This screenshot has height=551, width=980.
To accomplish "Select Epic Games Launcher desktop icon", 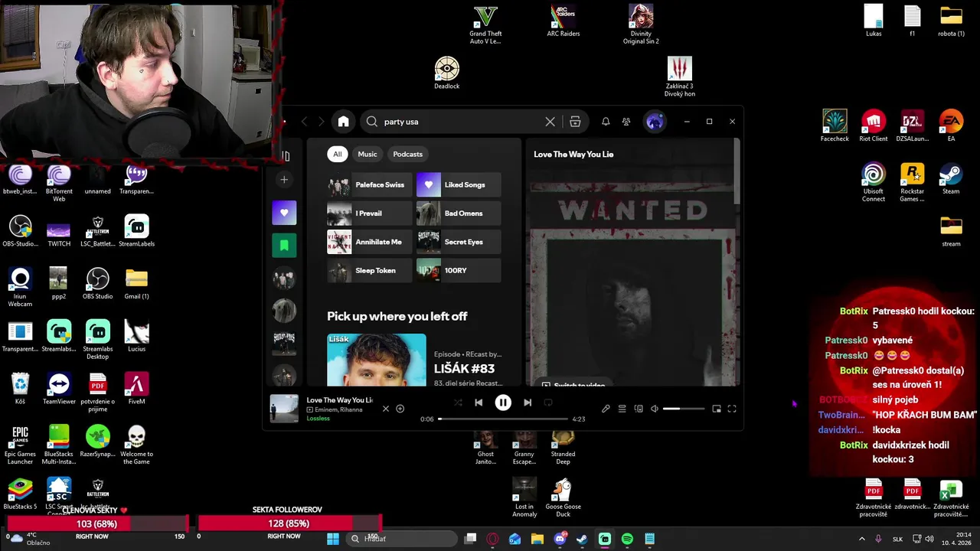I will pyautogui.click(x=20, y=445).
